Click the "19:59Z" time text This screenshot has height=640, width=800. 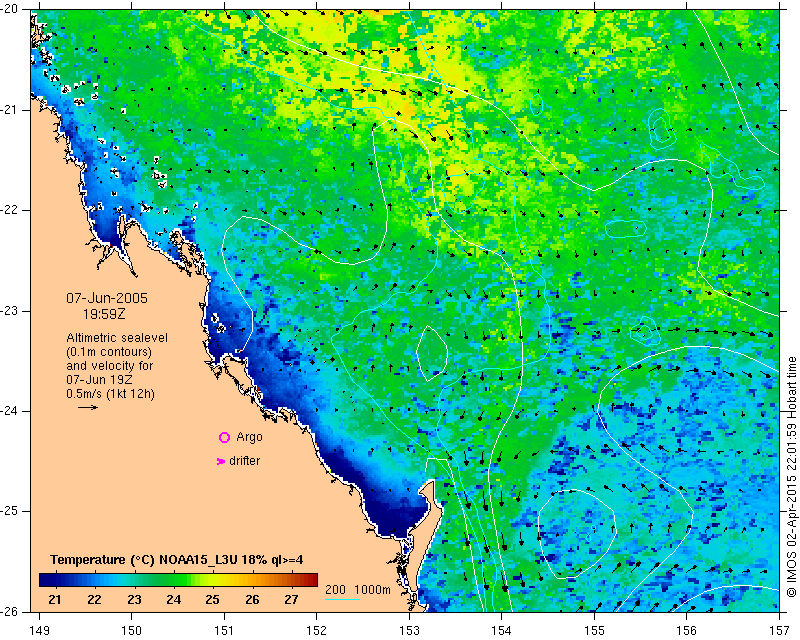click(x=104, y=314)
